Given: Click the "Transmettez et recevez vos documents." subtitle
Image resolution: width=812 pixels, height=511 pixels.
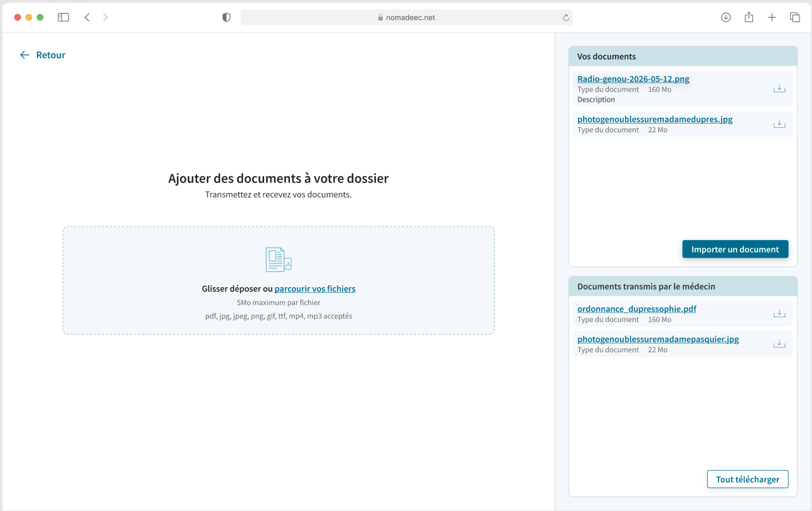Looking at the screenshot, I should tap(279, 195).
